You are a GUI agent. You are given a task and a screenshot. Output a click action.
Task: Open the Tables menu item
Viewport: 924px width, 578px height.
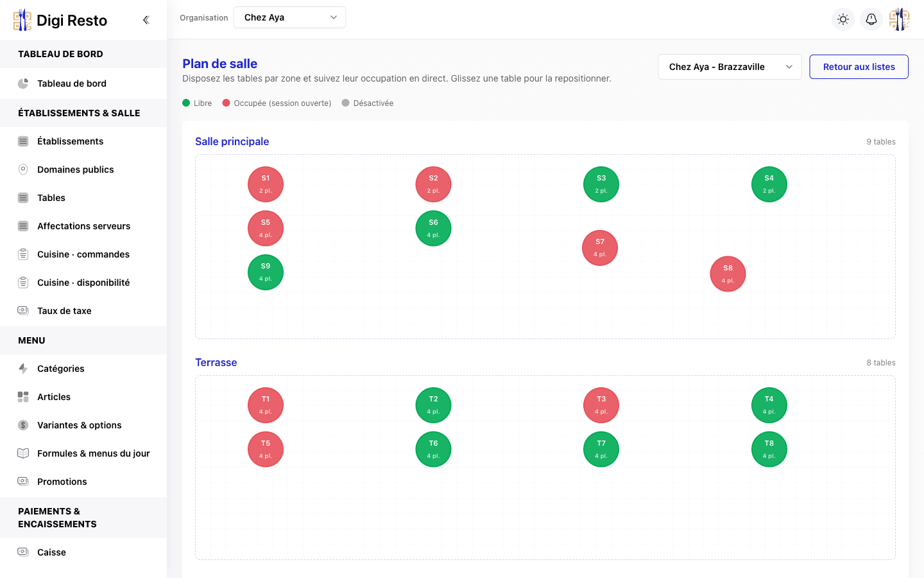83,198
